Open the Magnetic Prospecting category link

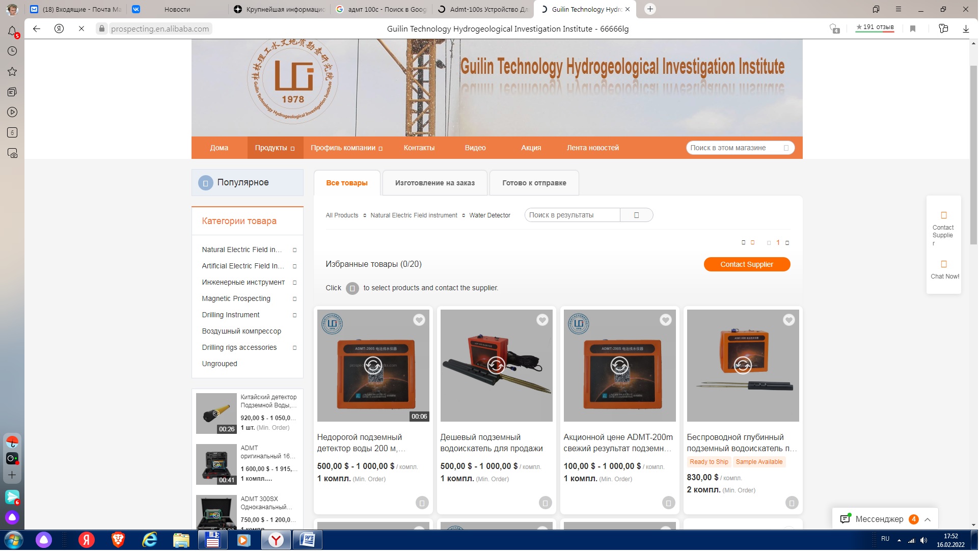(236, 299)
